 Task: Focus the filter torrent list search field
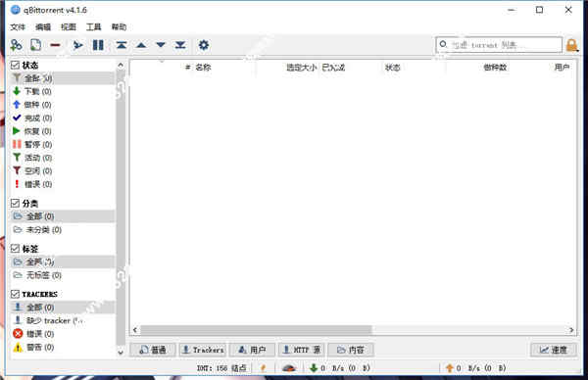pyautogui.click(x=499, y=45)
